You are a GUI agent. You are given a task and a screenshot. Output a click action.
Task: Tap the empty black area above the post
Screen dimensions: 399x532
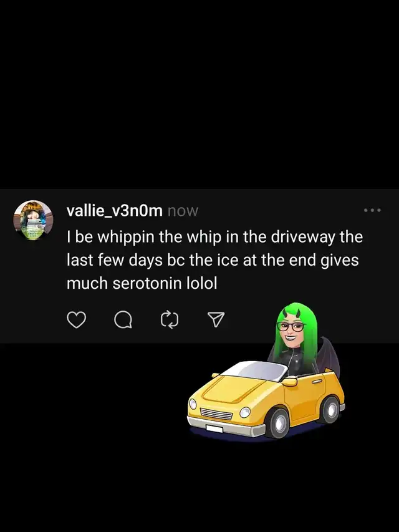point(199,95)
